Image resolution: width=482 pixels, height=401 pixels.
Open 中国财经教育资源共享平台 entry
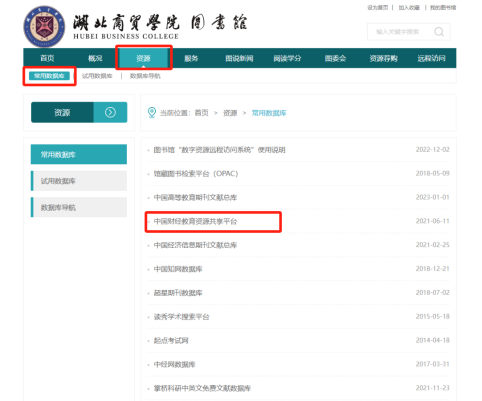tap(195, 221)
